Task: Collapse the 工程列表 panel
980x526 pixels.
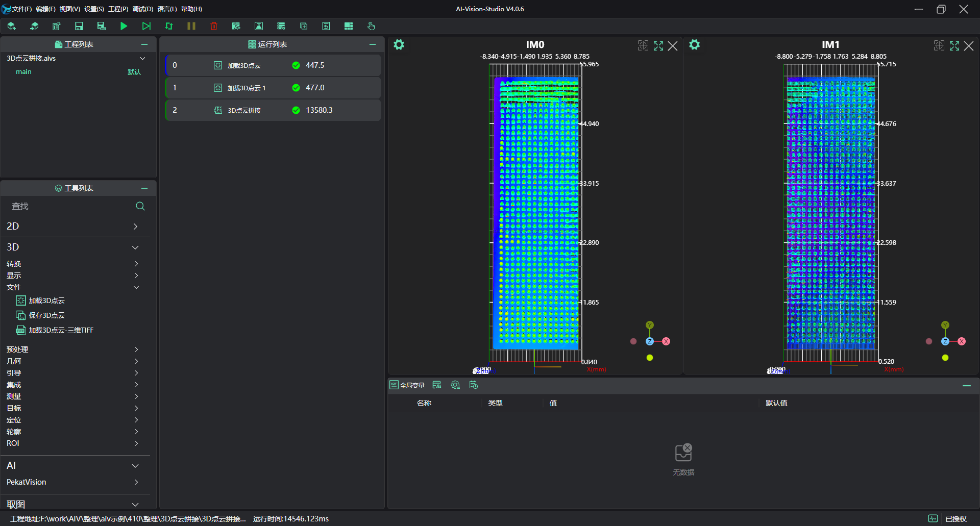Action: [144, 44]
